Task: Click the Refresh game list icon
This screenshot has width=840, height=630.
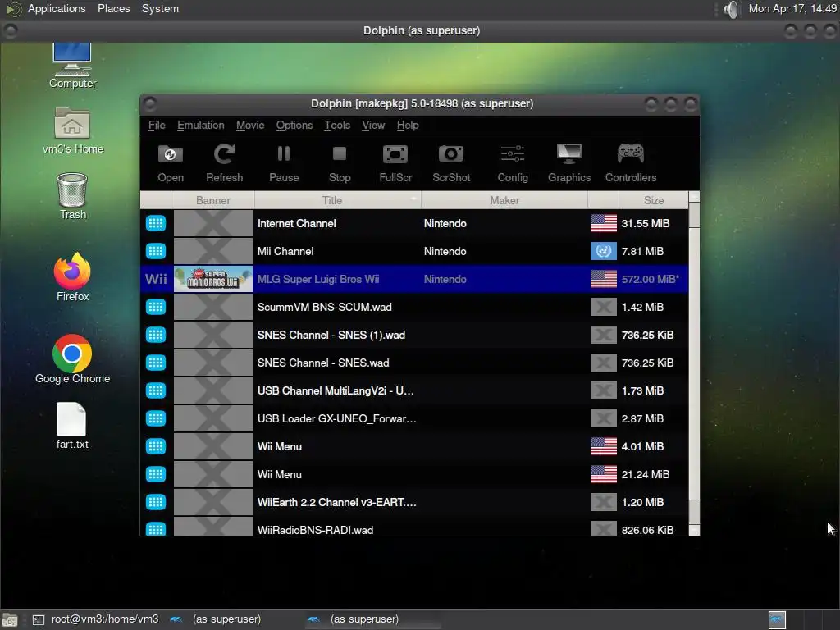Action: [224, 163]
